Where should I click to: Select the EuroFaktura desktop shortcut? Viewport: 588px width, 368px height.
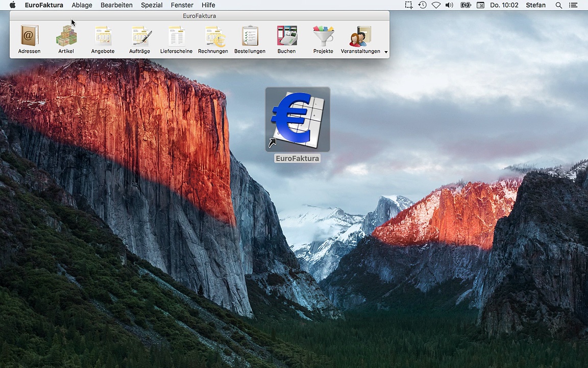click(x=298, y=120)
